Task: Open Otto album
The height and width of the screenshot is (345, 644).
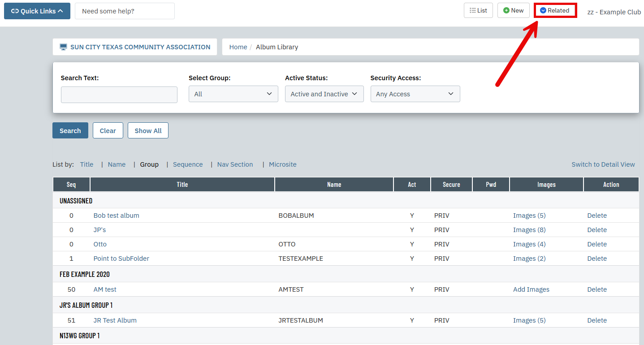Action: (100, 244)
